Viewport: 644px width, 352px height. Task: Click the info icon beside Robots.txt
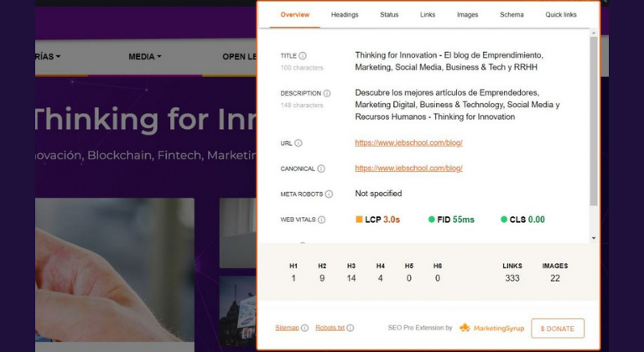(x=350, y=328)
